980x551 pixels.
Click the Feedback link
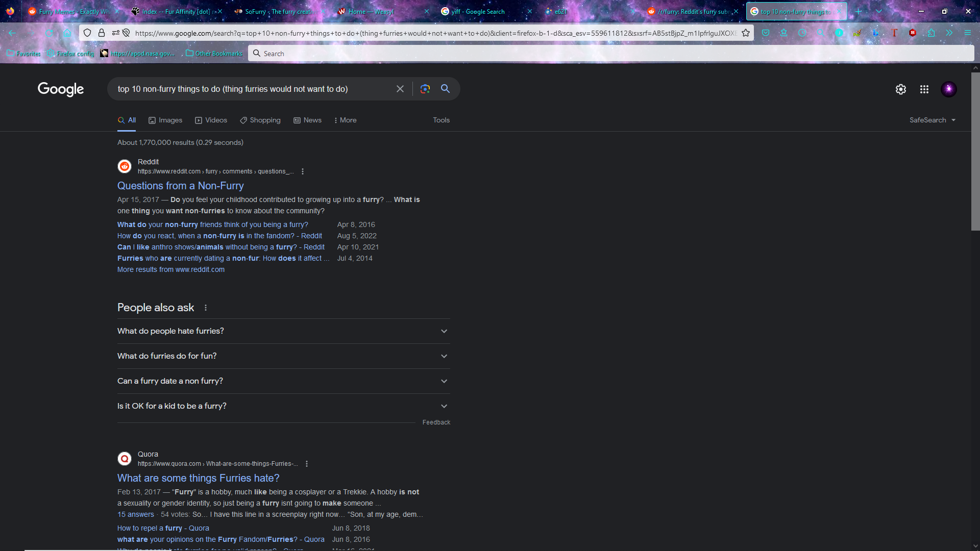436,422
